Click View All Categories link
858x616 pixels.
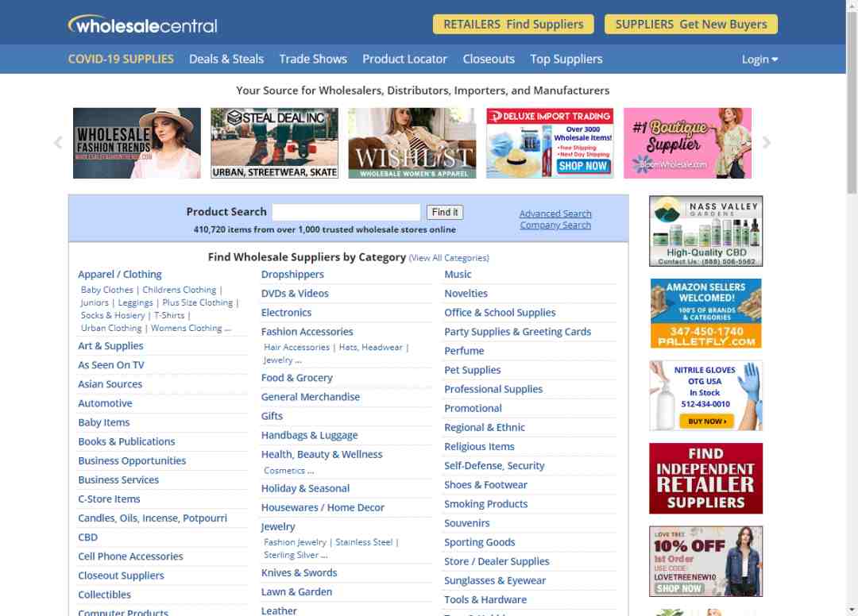coord(449,258)
